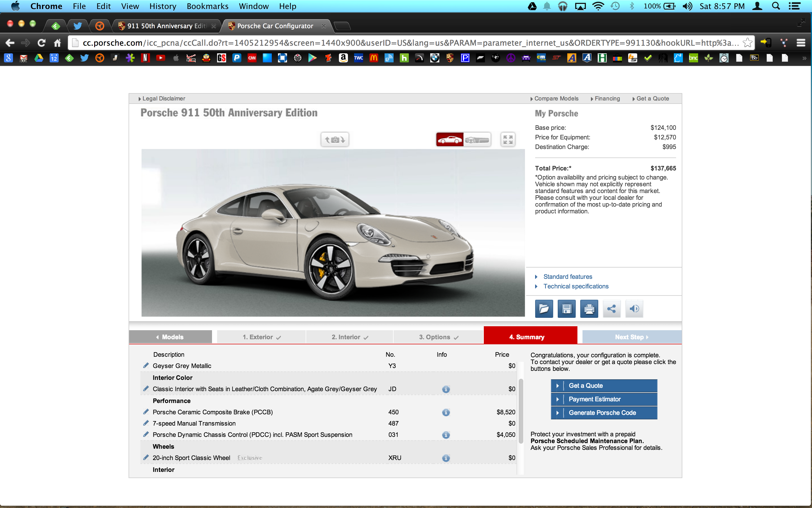Viewport: 812px width, 508px height.
Task: Bookmark this page with star icon
Action: pyautogui.click(x=747, y=43)
